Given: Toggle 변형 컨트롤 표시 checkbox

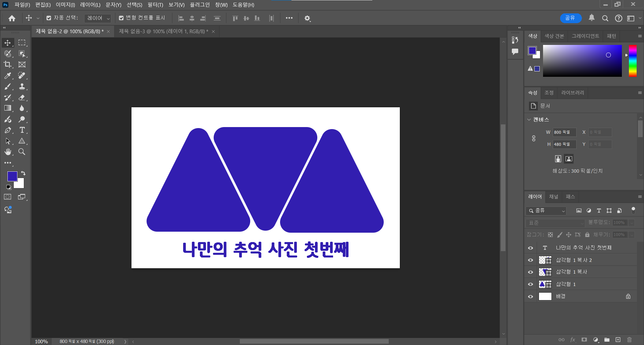Looking at the screenshot, I should (121, 18).
